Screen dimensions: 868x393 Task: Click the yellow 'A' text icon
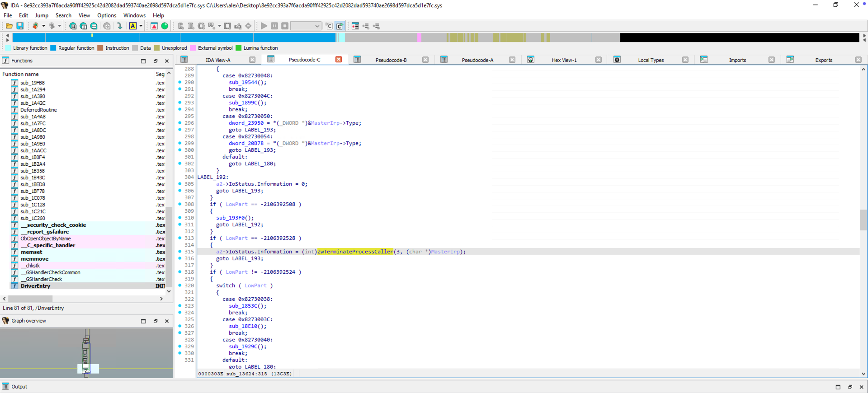coord(133,26)
